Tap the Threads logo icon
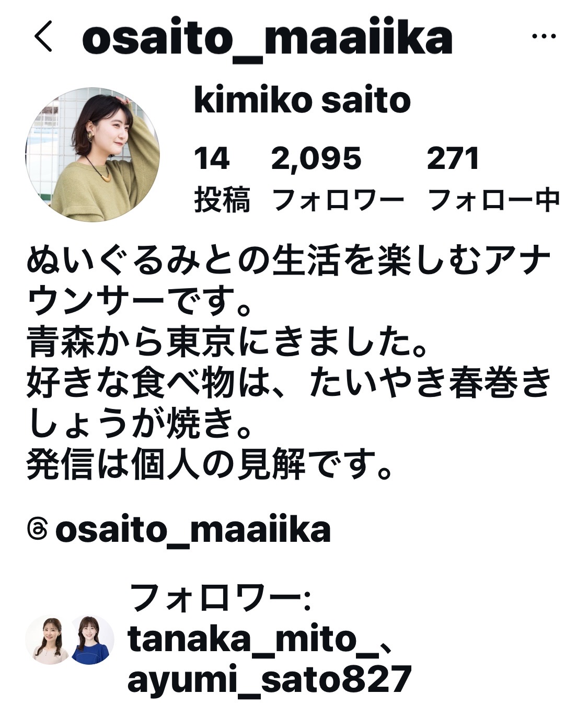This screenshot has height=705, width=588. [37, 529]
